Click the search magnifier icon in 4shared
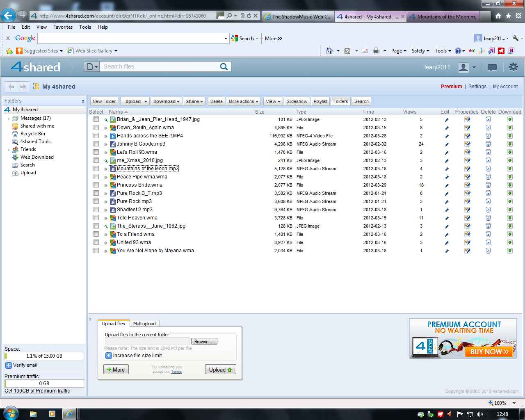 (224, 66)
